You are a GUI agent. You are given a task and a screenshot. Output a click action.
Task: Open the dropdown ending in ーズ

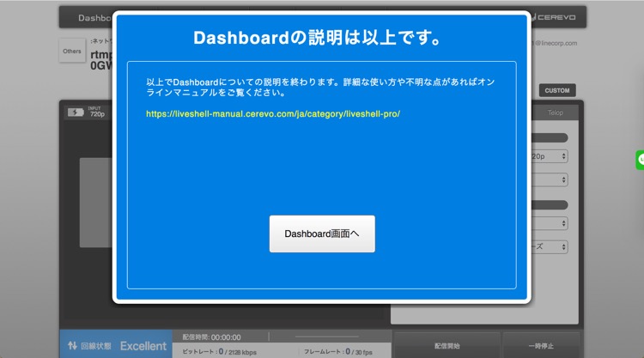[x=550, y=246]
